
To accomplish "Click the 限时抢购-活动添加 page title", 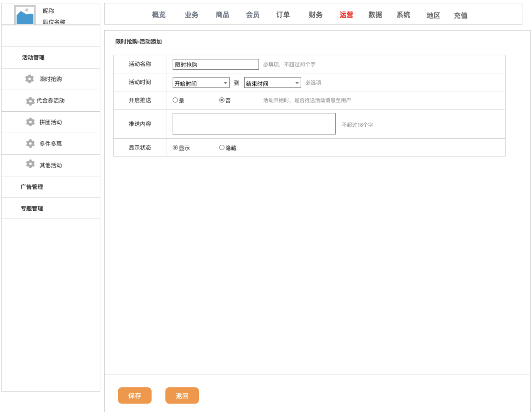I will pos(139,41).
